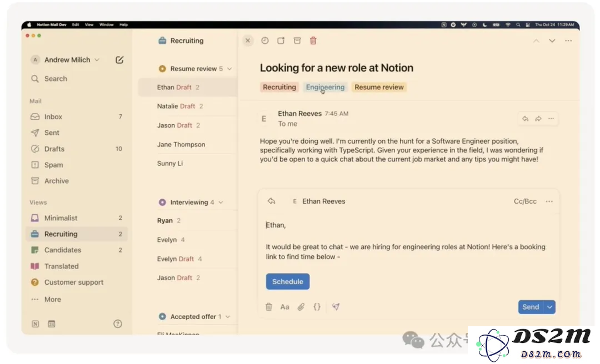Click the Notion icon at sidebar bottom
The height and width of the screenshot is (364, 600).
tap(35, 324)
